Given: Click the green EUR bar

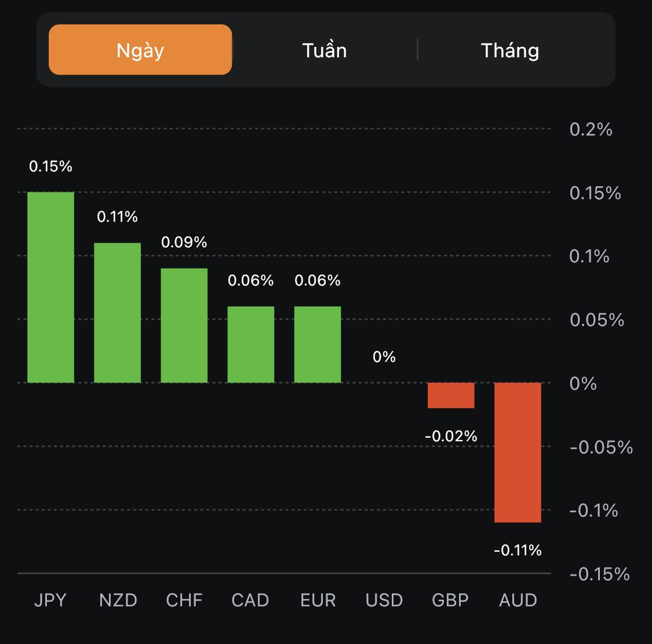Looking at the screenshot, I should click(318, 345).
